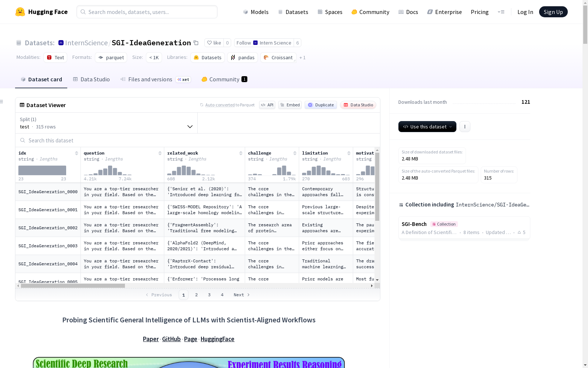Viewport: 588px width, 368px height.
Task: Open the Page link
Action: [x=191, y=339]
